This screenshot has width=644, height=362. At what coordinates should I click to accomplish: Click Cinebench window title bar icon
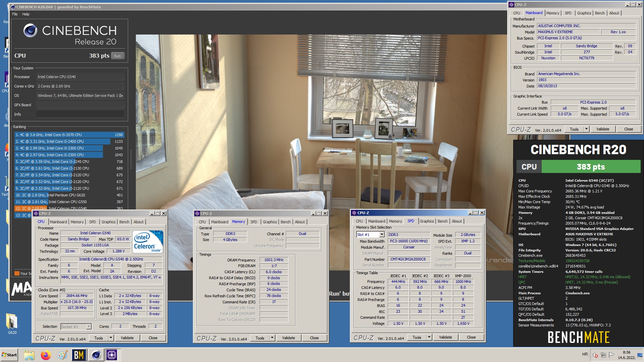(x=13, y=7)
